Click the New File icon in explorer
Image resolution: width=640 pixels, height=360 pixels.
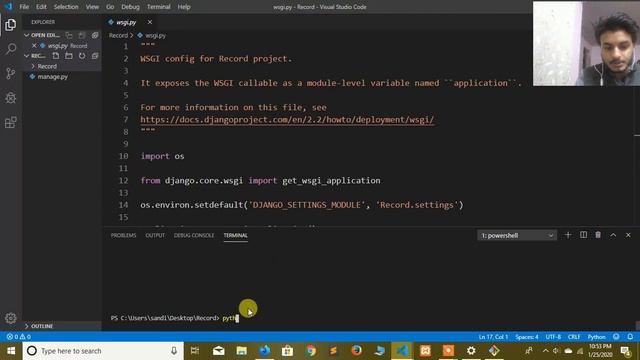point(56,56)
